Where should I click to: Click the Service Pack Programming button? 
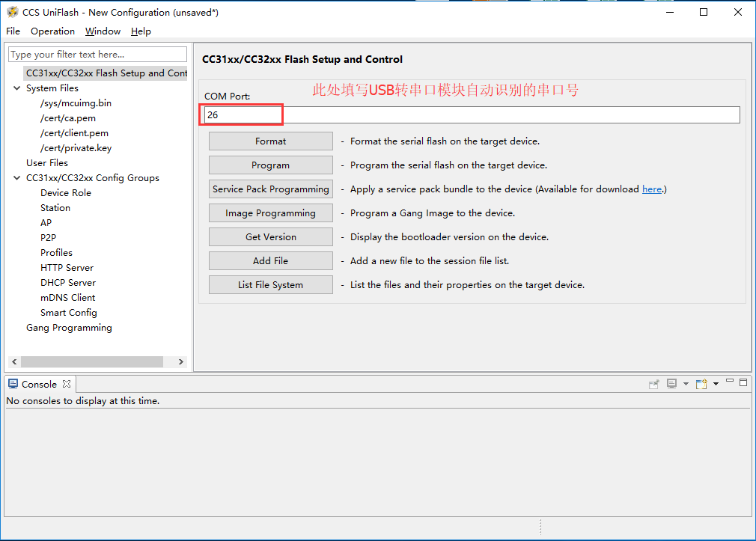click(270, 189)
